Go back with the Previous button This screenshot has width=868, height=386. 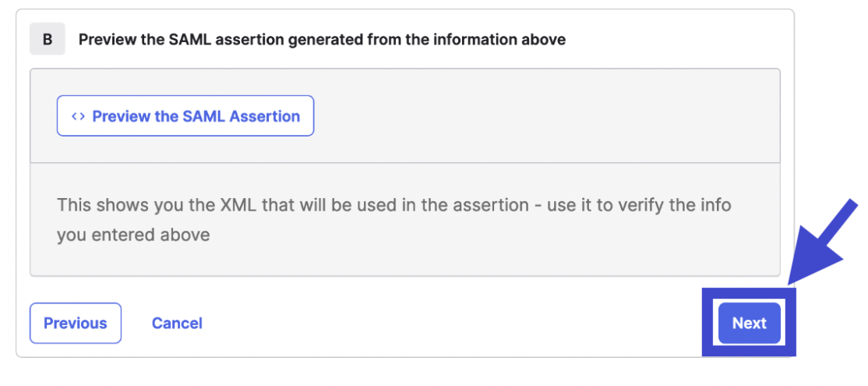[76, 323]
